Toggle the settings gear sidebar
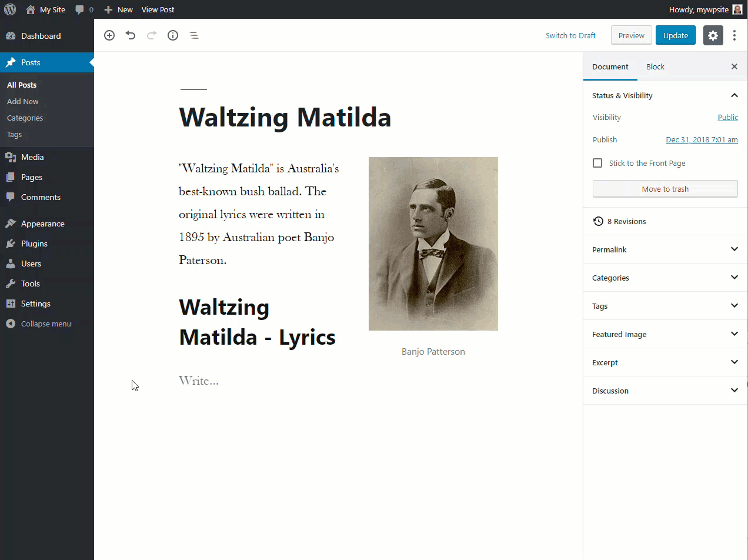 pyautogui.click(x=713, y=35)
